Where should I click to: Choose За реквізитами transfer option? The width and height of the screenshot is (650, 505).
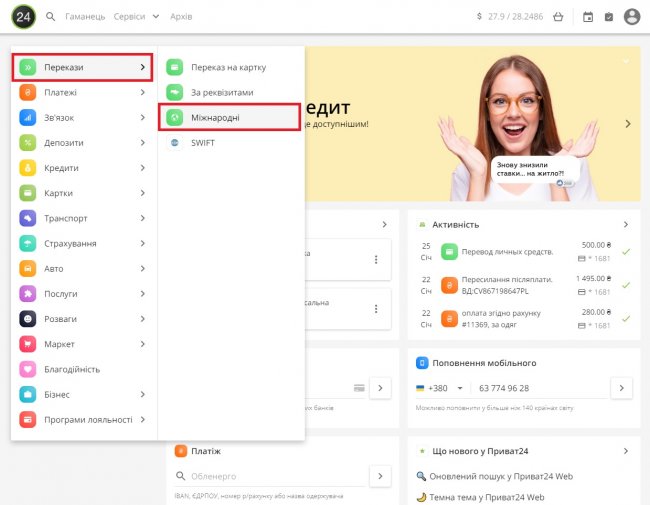coord(222,92)
